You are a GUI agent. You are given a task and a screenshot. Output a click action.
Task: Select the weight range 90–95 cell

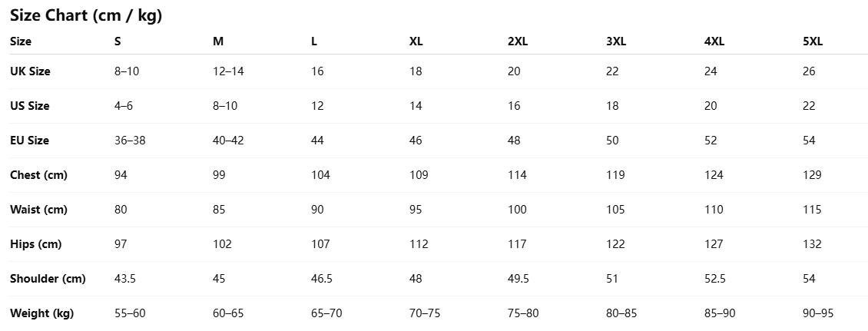click(817, 313)
